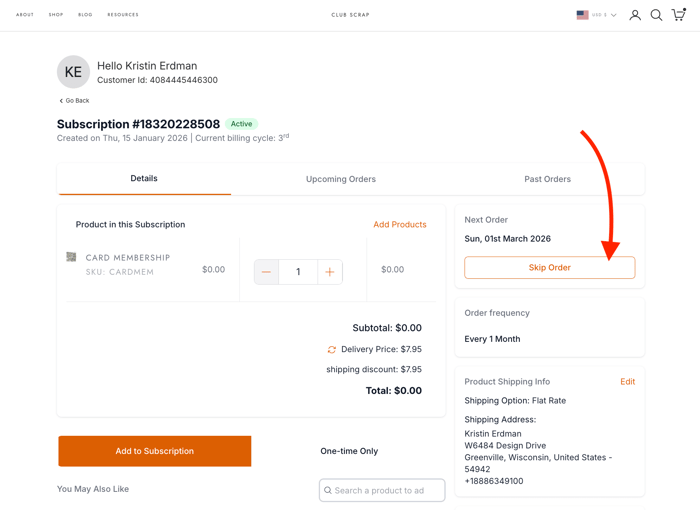Click the plus quantity button
700x510 pixels.
[330, 272]
